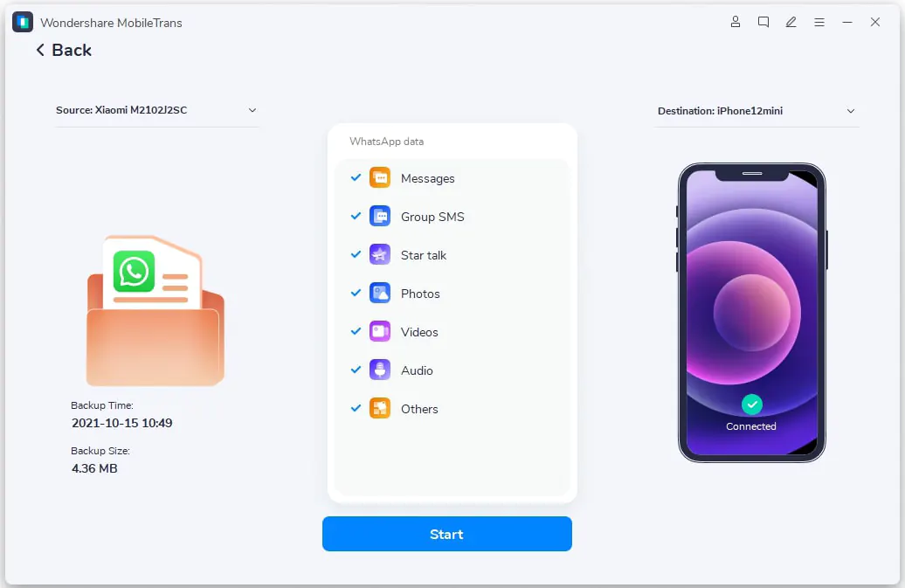Image resolution: width=905 pixels, height=588 pixels.
Task: Uncheck the Messages checkbox
Action: 356,178
